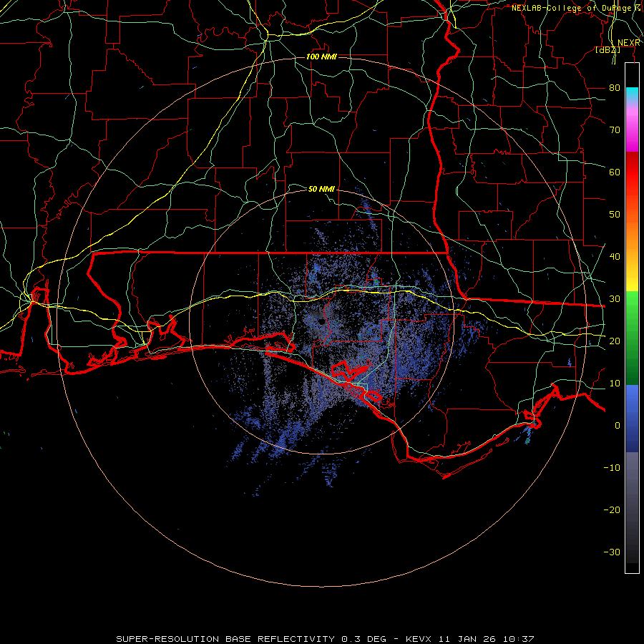Click the "10" value on the dBZ scale

pos(615,384)
